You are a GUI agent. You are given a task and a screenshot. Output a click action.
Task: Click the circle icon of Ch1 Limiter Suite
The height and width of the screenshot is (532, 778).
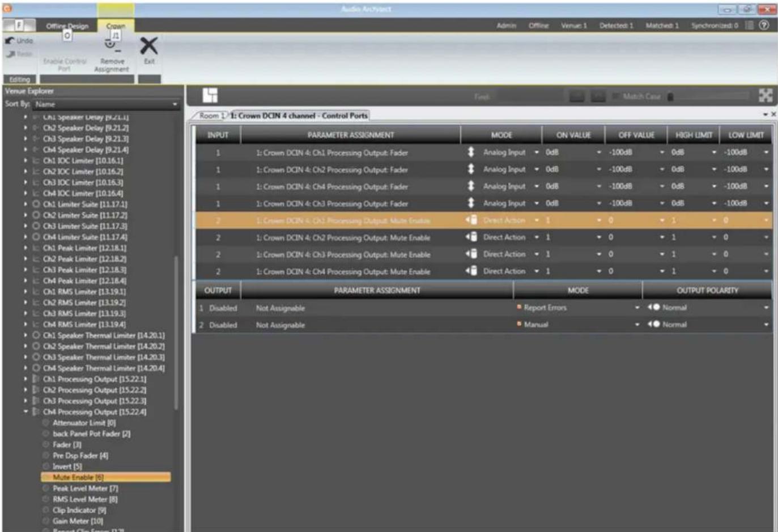tap(36, 204)
